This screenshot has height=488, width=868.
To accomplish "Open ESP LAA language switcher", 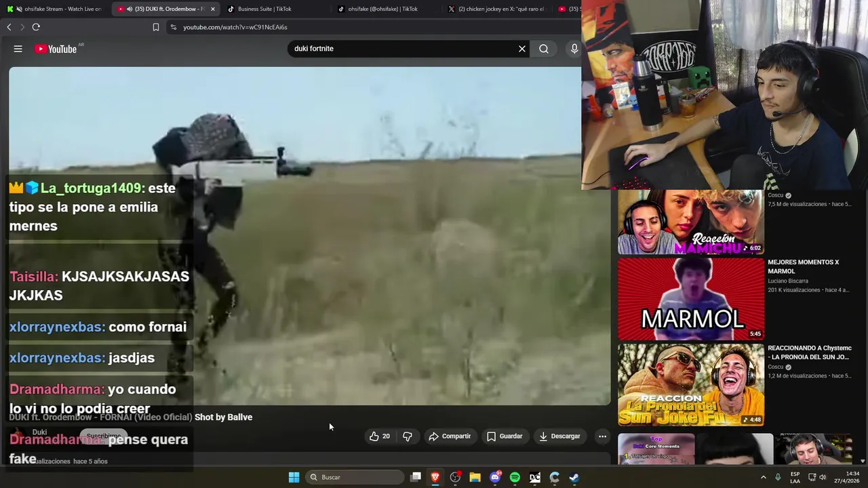I will click(x=795, y=477).
